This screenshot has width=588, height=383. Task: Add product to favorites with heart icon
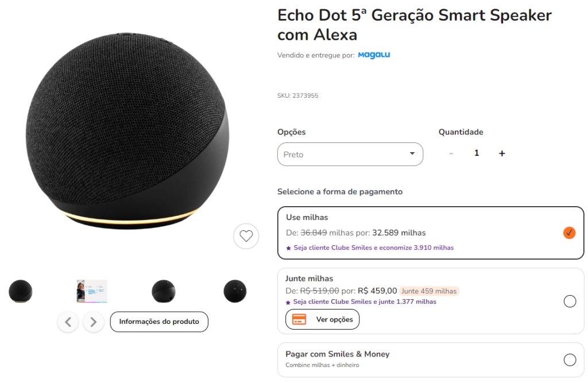point(246,236)
